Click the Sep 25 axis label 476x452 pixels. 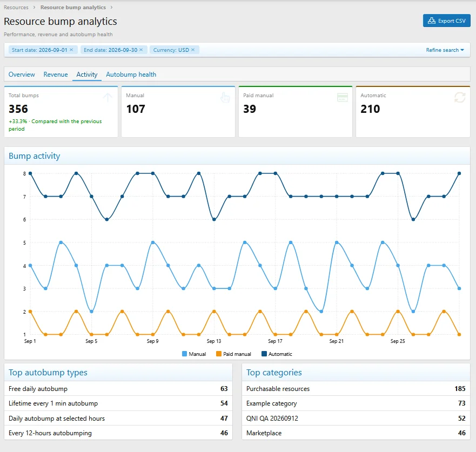pyautogui.click(x=398, y=341)
